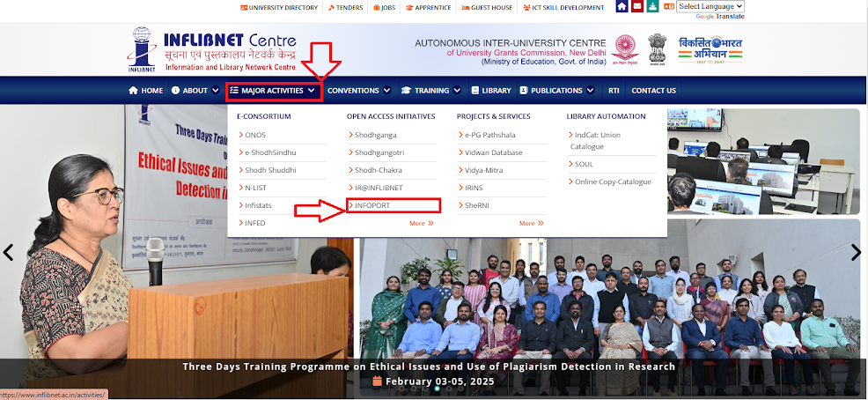
Task: Click the orange text-language icon beside Select Language
Action: coord(669,7)
